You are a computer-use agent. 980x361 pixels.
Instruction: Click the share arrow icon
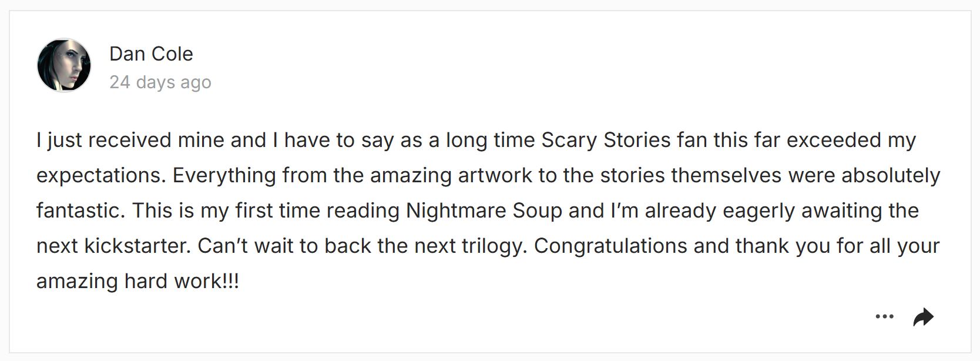coord(924,317)
